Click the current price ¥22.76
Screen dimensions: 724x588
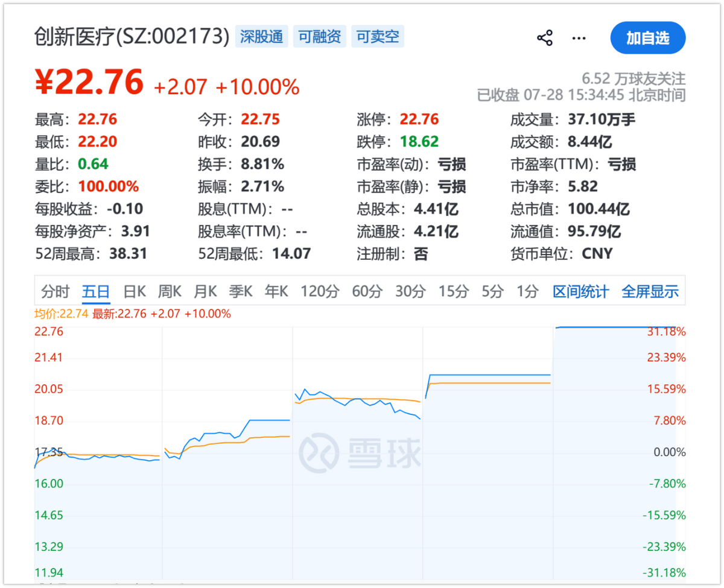coord(89,82)
